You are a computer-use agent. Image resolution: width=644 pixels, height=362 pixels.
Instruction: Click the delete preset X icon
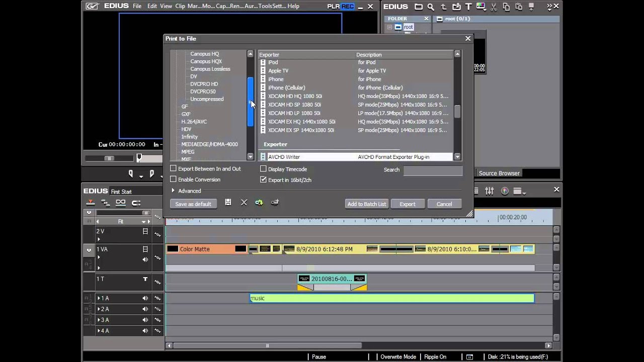click(x=244, y=203)
